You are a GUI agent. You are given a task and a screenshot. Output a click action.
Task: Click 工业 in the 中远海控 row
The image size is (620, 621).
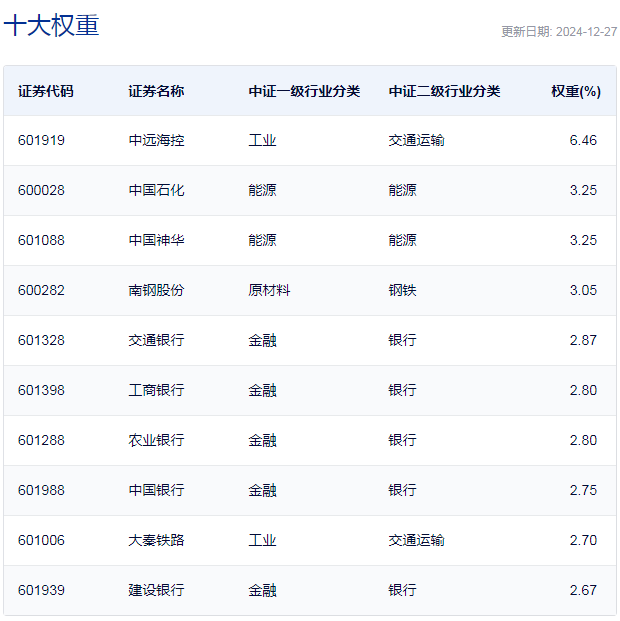click(x=262, y=140)
